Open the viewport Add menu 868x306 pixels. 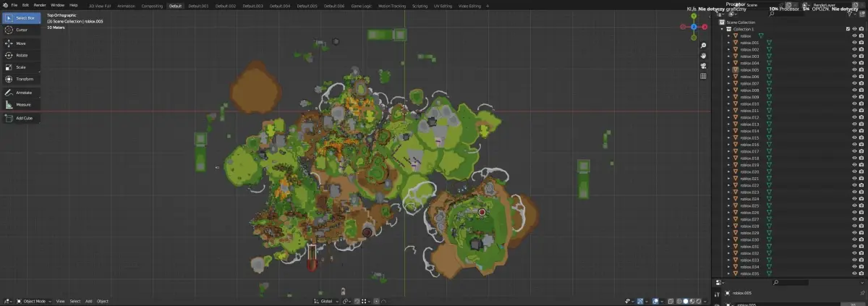click(89, 301)
